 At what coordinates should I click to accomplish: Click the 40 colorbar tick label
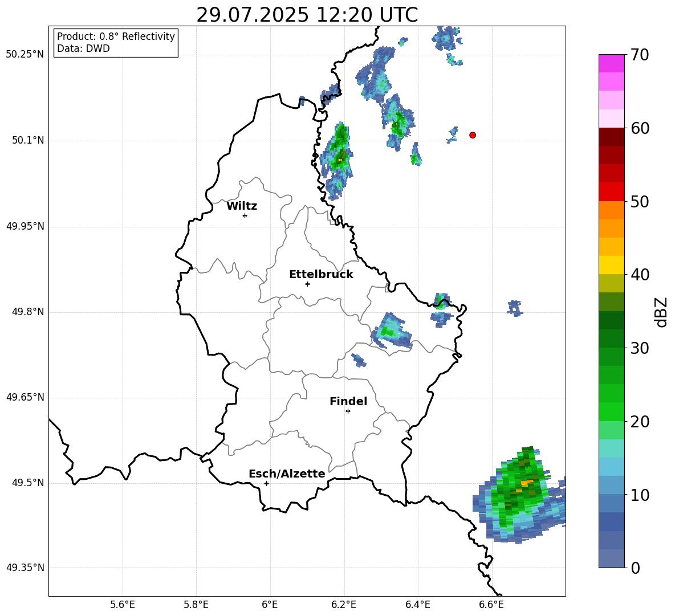(x=640, y=275)
